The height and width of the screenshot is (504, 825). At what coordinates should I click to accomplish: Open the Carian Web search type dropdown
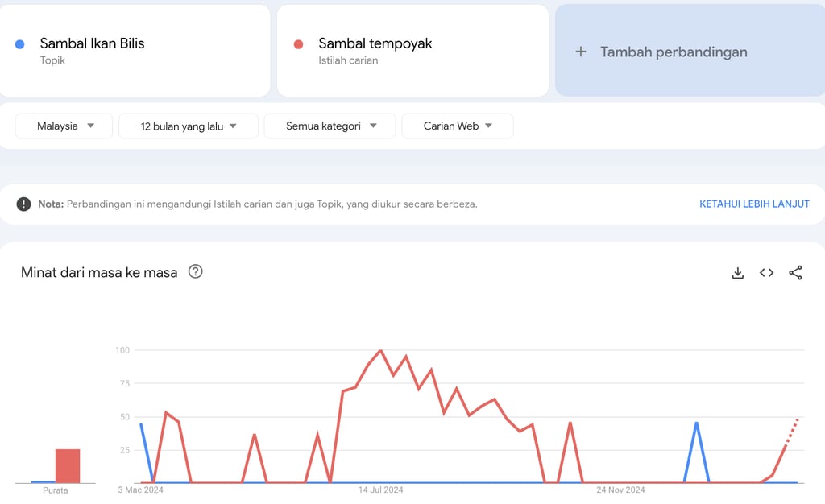point(458,126)
